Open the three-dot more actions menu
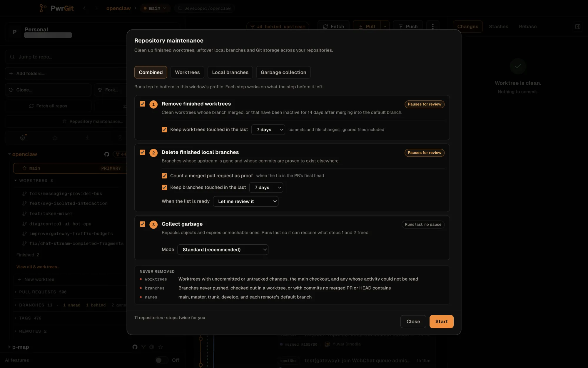This screenshot has width=588, height=368. (x=433, y=26)
